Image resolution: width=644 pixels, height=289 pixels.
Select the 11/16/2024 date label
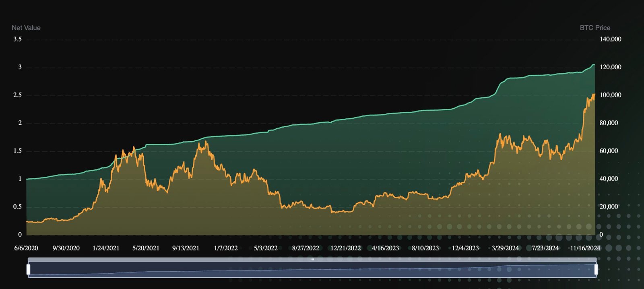pos(585,248)
